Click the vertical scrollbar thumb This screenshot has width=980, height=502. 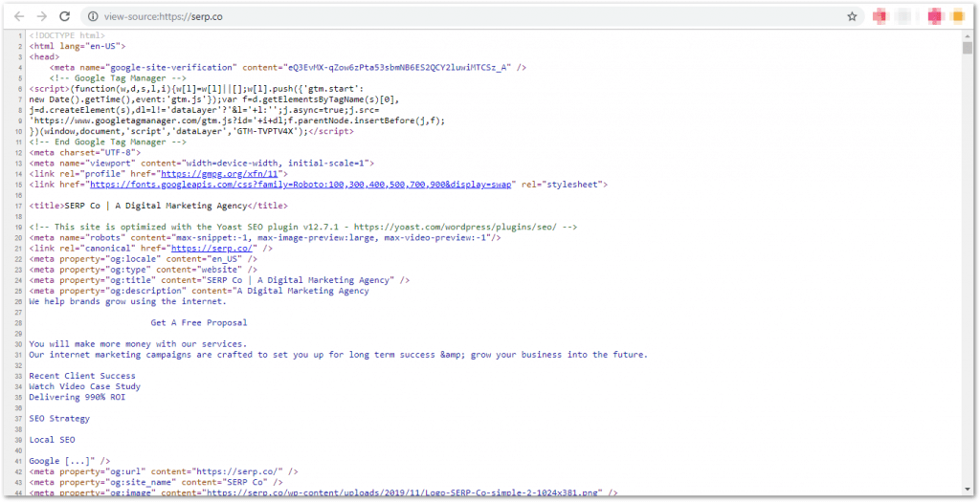[x=968, y=48]
